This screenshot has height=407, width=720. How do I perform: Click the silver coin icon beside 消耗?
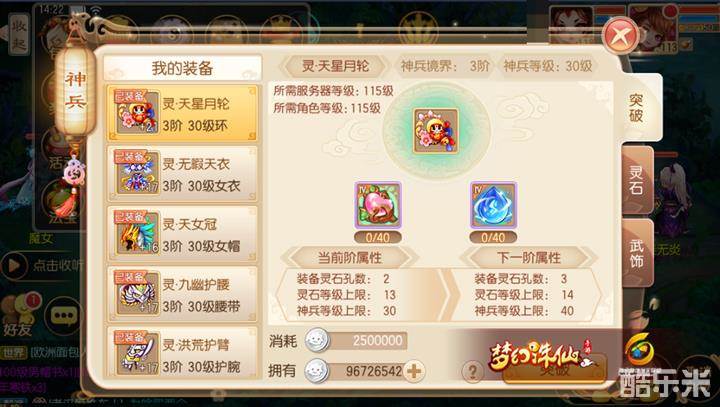317,340
